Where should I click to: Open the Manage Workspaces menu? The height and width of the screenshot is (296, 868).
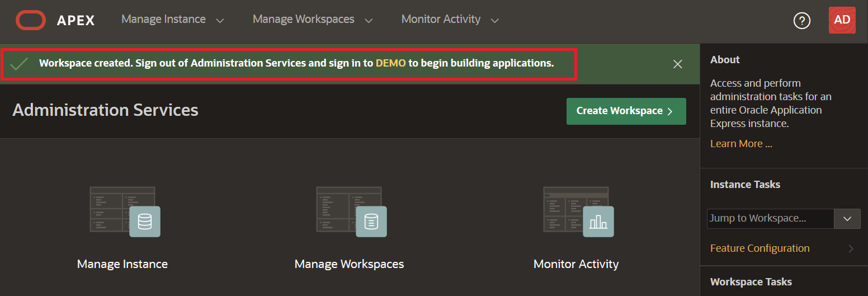[x=312, y=20]
